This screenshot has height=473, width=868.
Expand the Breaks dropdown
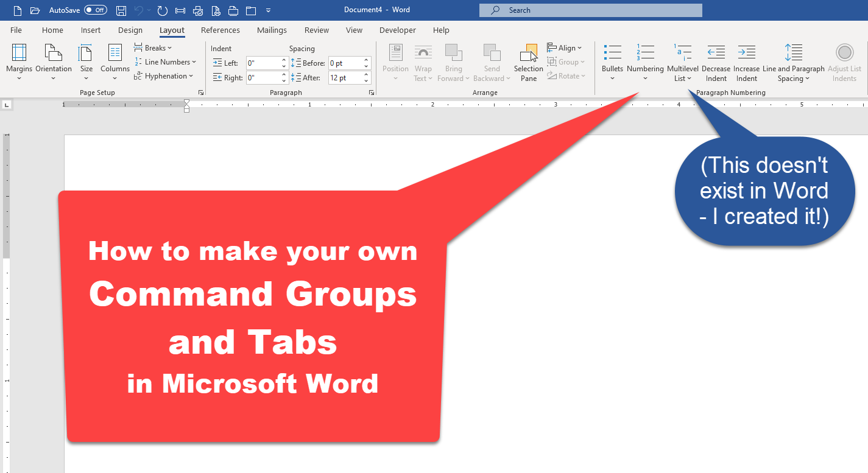(153, 48)
